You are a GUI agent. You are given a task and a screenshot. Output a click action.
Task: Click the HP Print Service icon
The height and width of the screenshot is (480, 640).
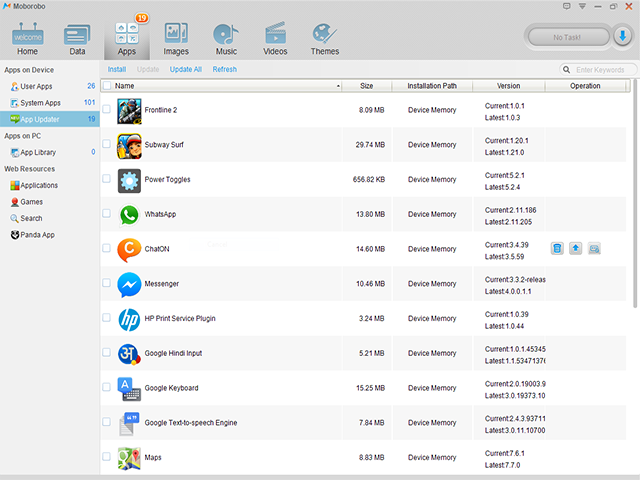[129, 319]
